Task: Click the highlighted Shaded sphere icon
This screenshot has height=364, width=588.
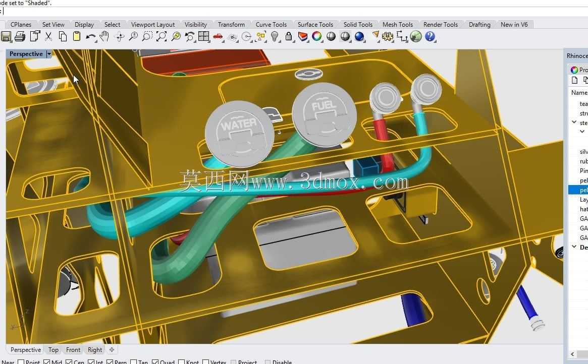Action: (x=345, y=36)
